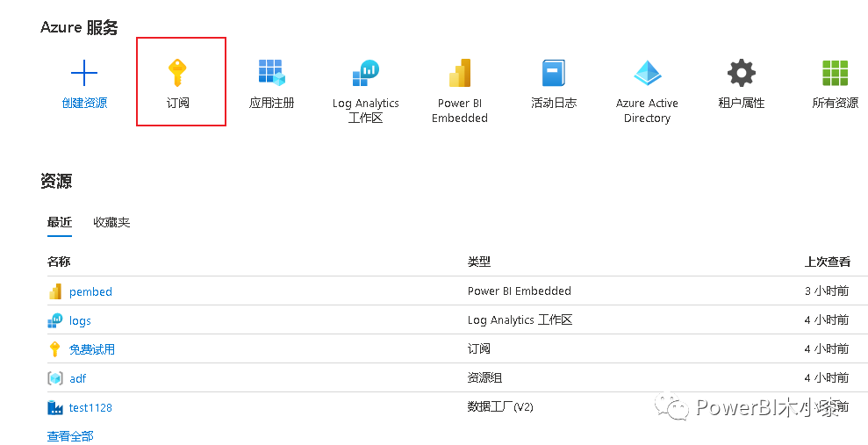Click the 查看全部 link
The image size is (868, 445).
click(69, 435)
